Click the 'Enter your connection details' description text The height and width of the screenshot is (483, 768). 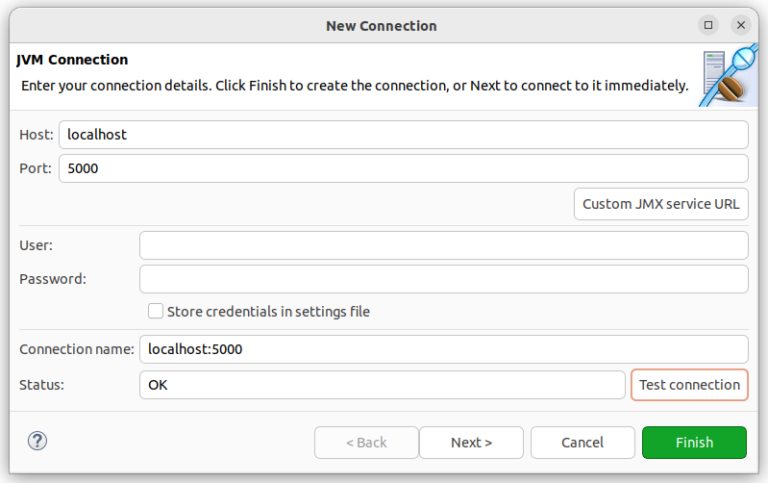[x=354, y=86]
